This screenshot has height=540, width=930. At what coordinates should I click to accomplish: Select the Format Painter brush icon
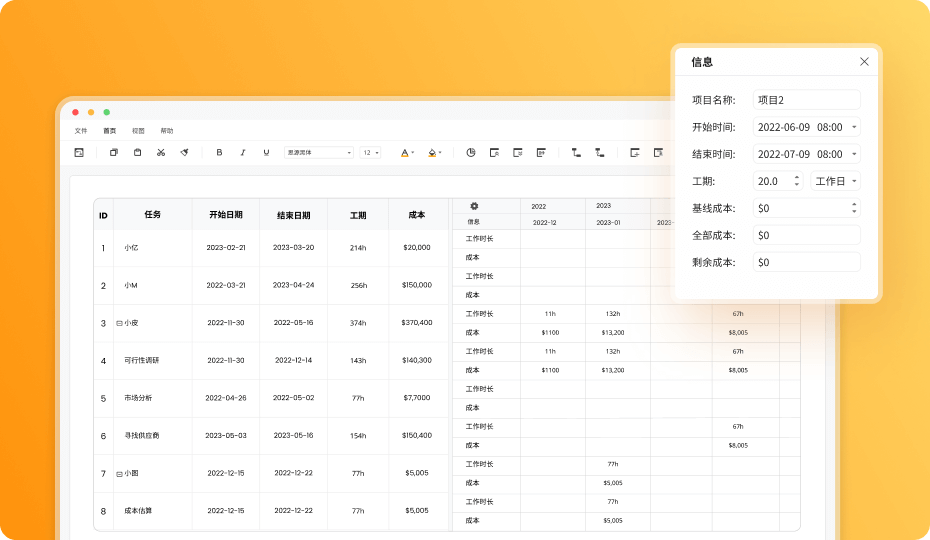184,153
